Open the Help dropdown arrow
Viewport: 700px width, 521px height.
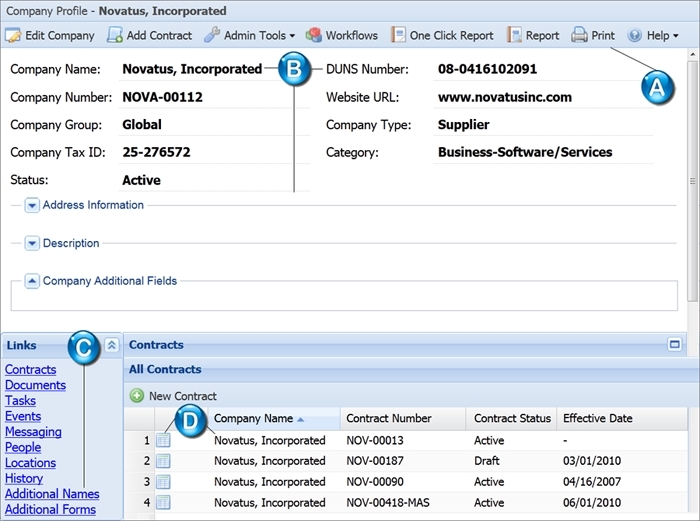(675, 36)
